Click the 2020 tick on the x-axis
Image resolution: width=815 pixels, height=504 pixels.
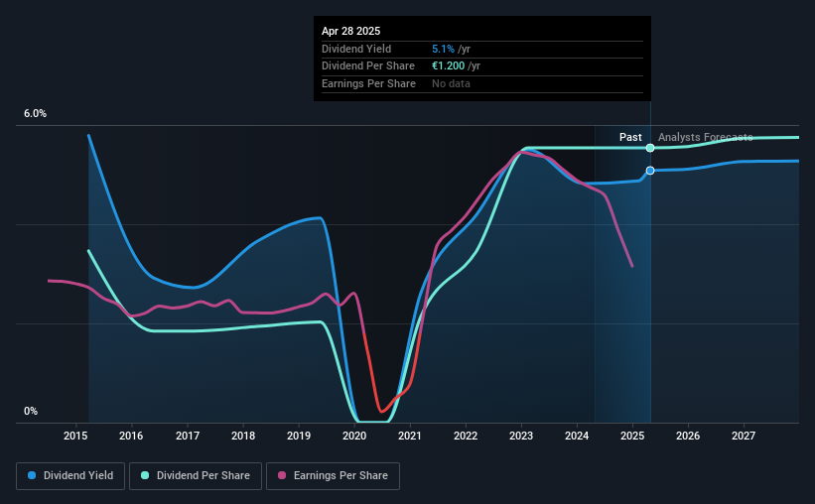[354, 436]
